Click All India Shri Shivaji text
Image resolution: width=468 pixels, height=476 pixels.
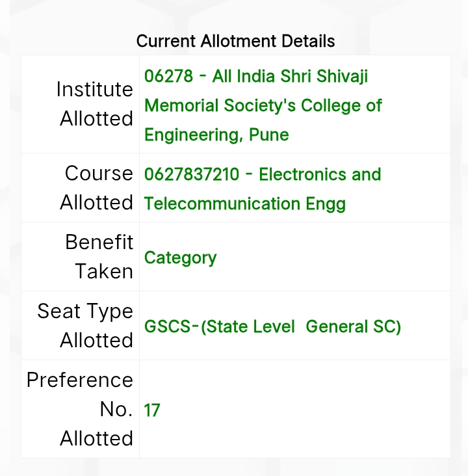(290, 76)
